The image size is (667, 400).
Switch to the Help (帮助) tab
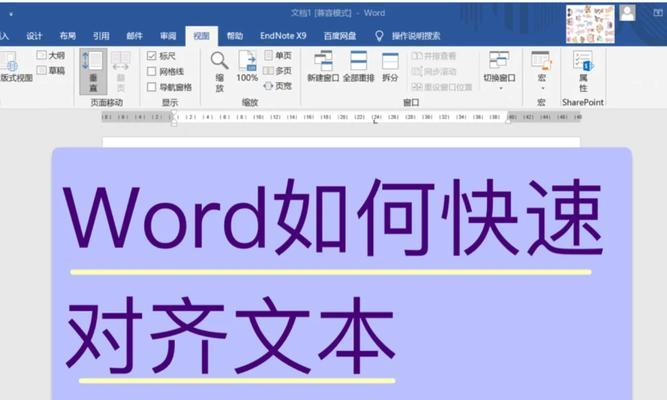pos(235,36)
